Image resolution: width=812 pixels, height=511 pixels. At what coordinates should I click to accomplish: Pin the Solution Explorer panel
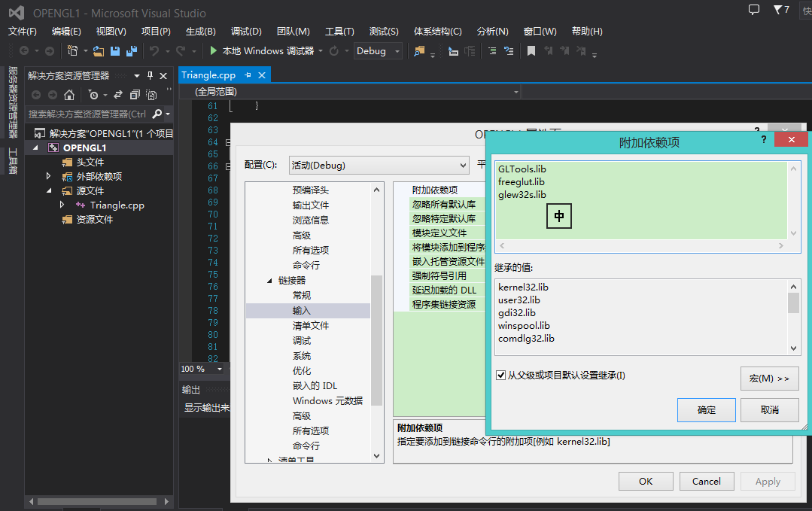tap(150, 75)
